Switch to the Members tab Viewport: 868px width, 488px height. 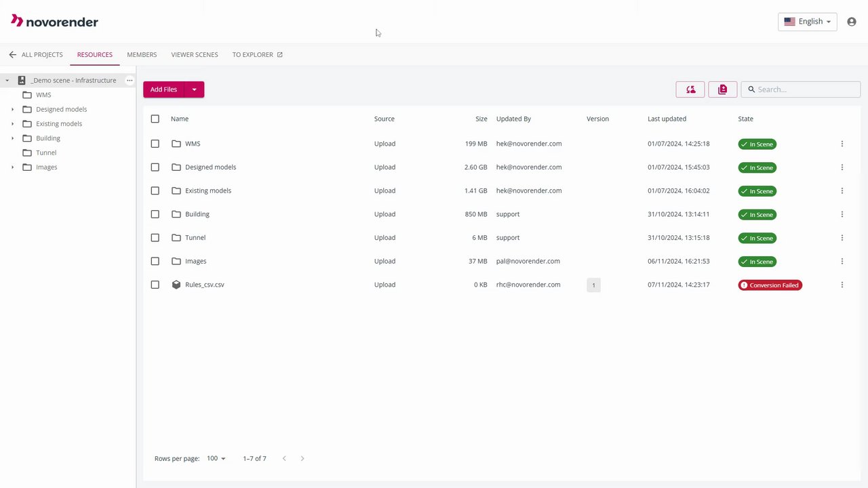point(142,55)
